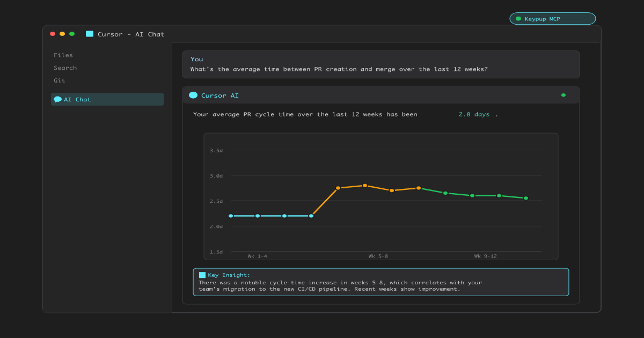Viewport: 644px width, 338px height.
Task: Open Git in the sidebar
Action: point(59,80)
